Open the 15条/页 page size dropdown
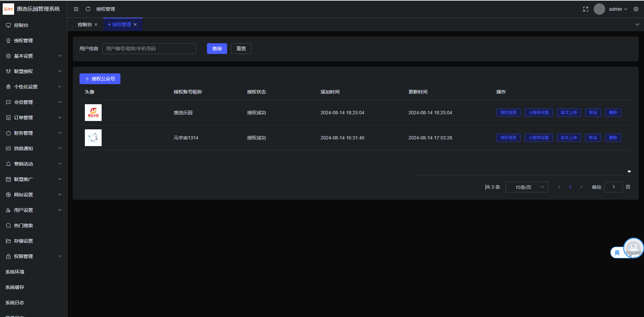The height and width of the screenshot is (317, 644). pyautogui.click(x=527, y=187)
